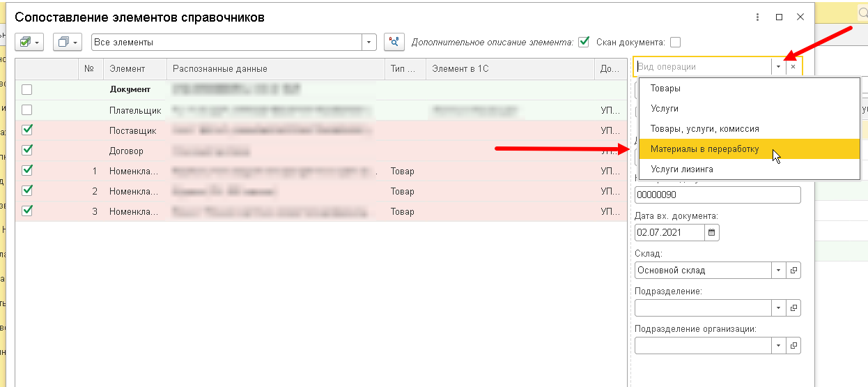
Task: Open the Склад item form icon
Action: point(793,271)
